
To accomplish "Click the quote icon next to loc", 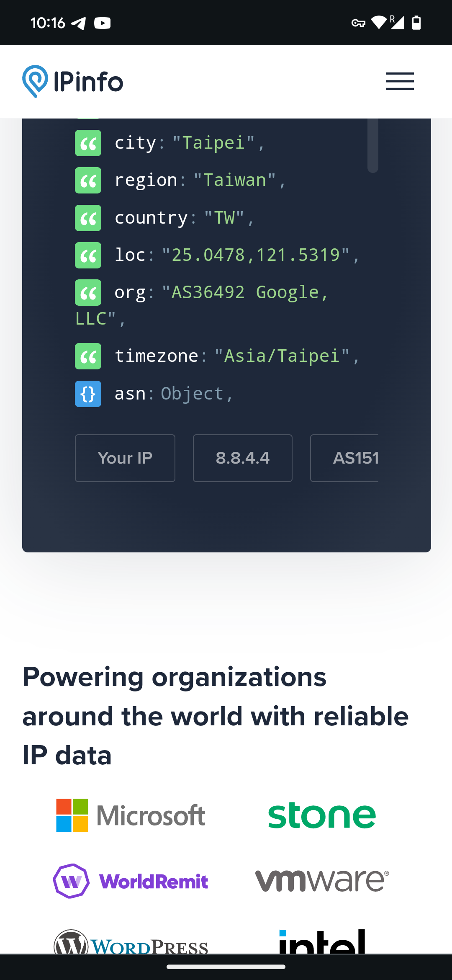I will tap(88, 255).
